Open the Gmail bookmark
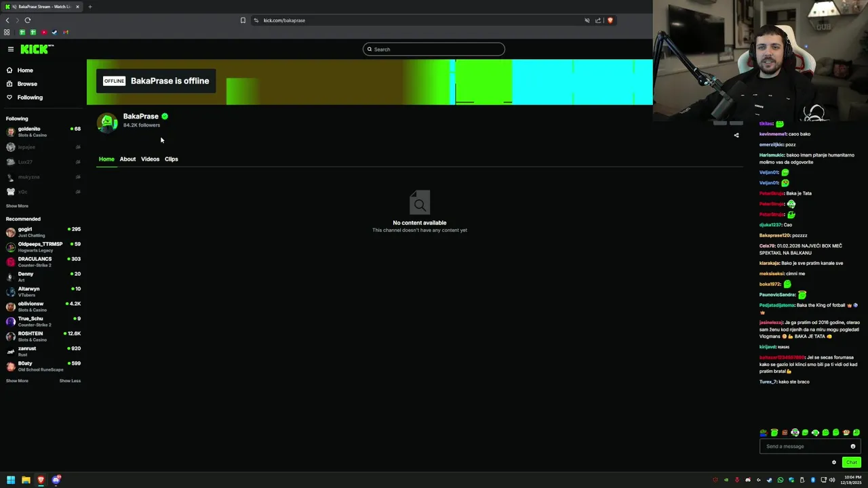The width and height of the screenshot is (868, 488). coord(66,33)
